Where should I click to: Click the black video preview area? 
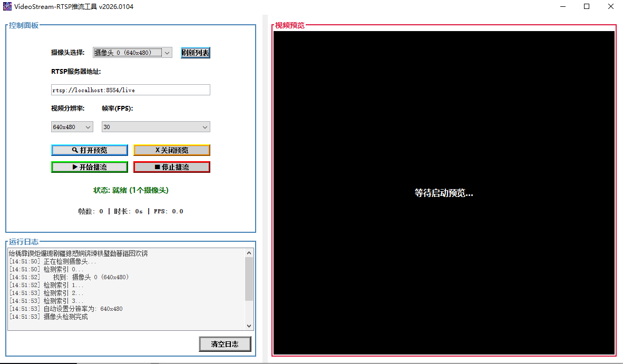(444, 193)
